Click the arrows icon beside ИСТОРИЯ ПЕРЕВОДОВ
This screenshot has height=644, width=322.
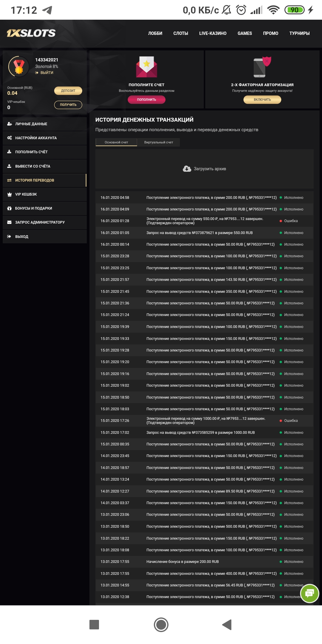[9, 180]
